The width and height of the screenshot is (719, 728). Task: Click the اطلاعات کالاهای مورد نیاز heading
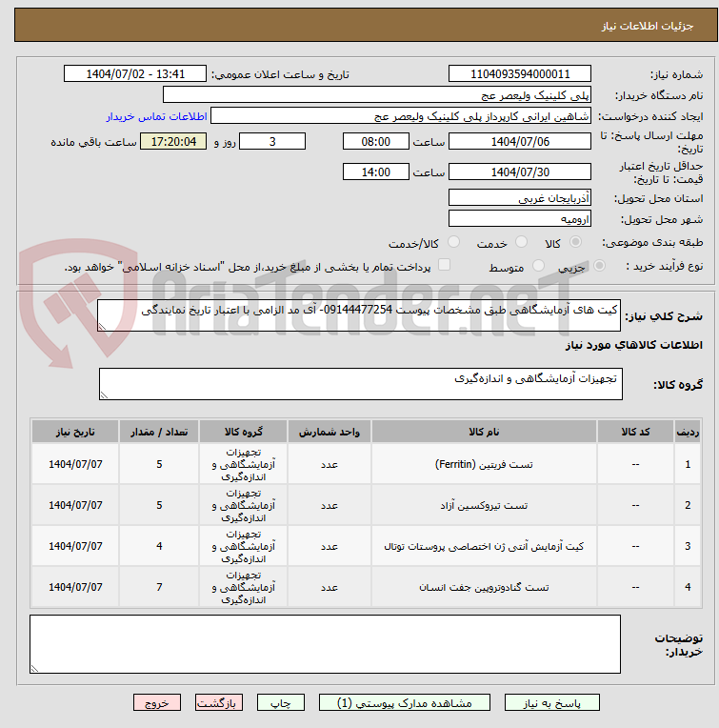634,345
